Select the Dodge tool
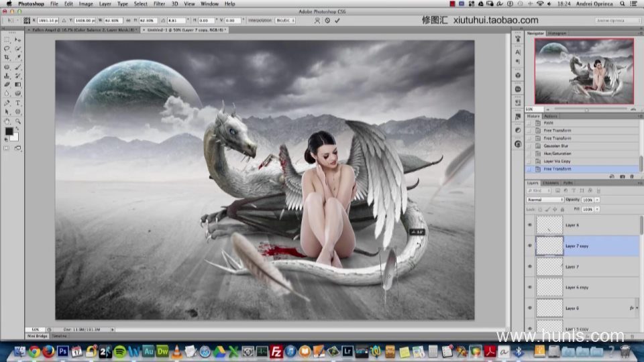The height and width of the screenshot is (362, 644). click(x=17, y=94)
